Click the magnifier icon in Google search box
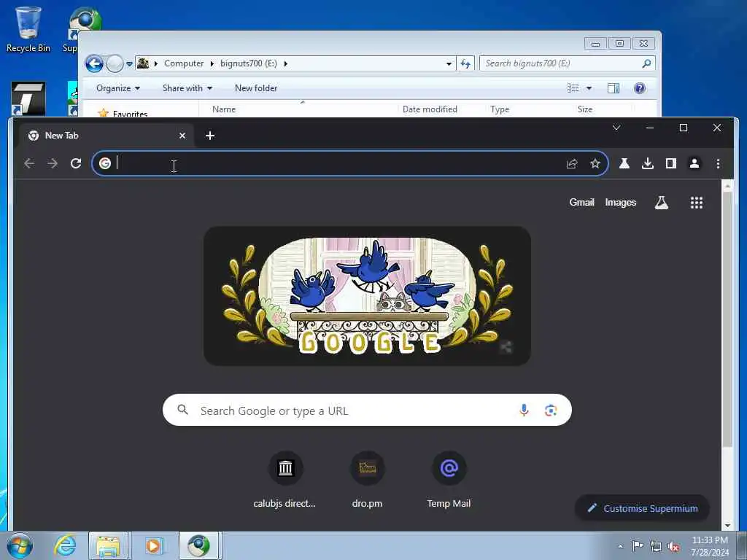The width and height of the screenshot is (747, 560). point(183,410)
